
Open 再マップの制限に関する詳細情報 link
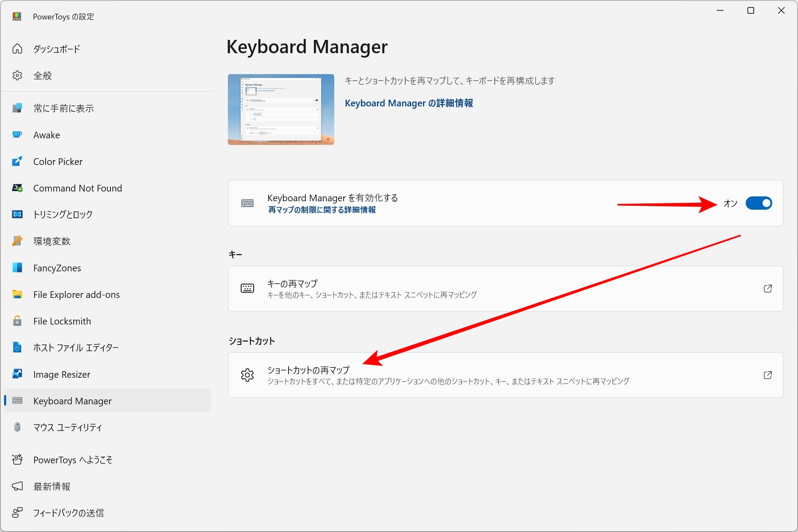[322, 210]
